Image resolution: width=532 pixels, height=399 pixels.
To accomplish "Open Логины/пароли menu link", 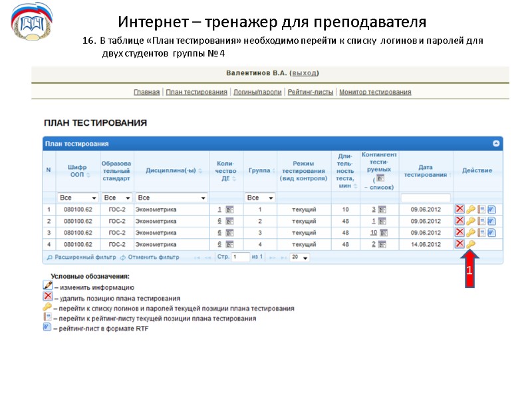I will click(257, 92).
